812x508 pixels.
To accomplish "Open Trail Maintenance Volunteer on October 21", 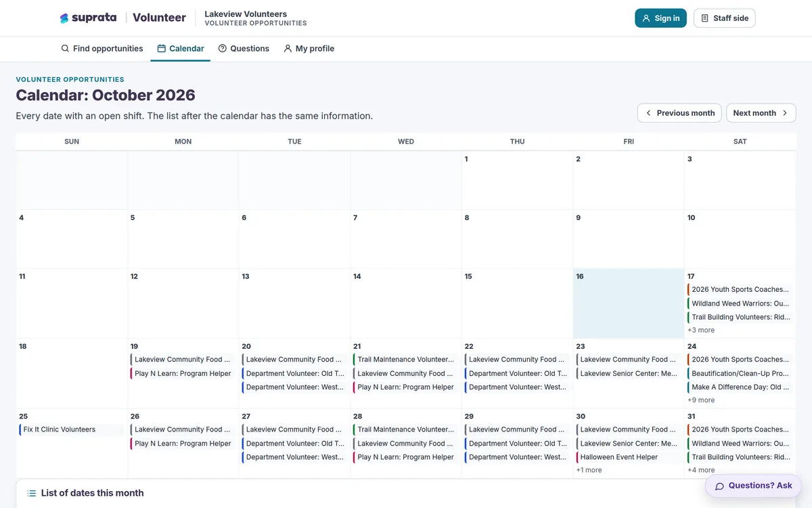I will 405,360.
